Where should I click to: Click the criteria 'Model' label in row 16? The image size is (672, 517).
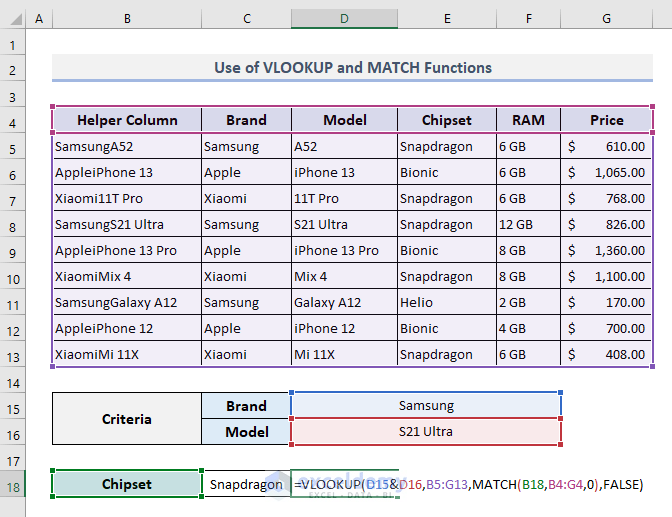tap(246, 432)
